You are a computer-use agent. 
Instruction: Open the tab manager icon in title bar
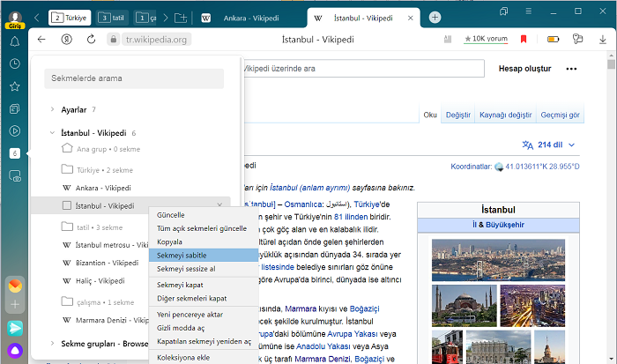pos(503,11)
